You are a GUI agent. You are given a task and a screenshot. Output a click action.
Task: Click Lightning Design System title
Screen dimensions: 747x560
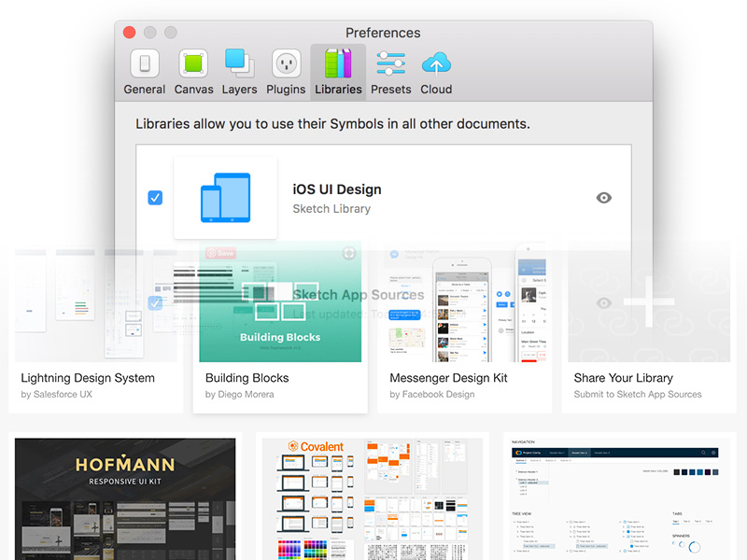coord(88,378)
